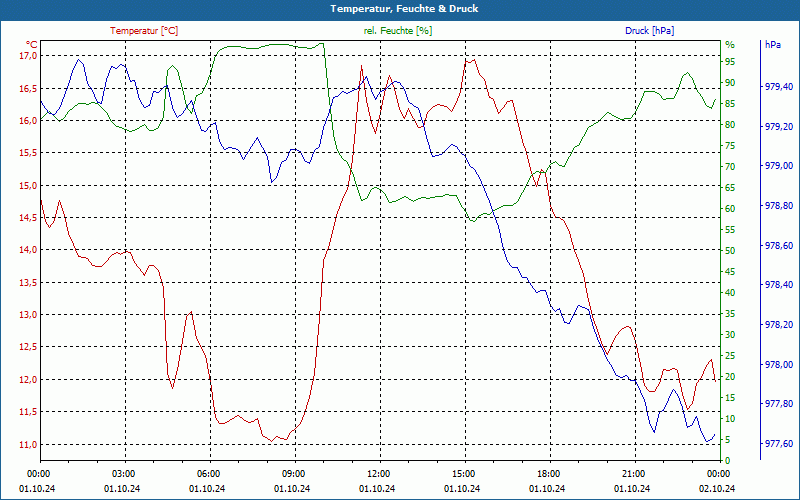Click the 979,00 pressure axis value
The width and height of the screenshot is (800, 500).
pyautogui.click(x=779, y=166)
